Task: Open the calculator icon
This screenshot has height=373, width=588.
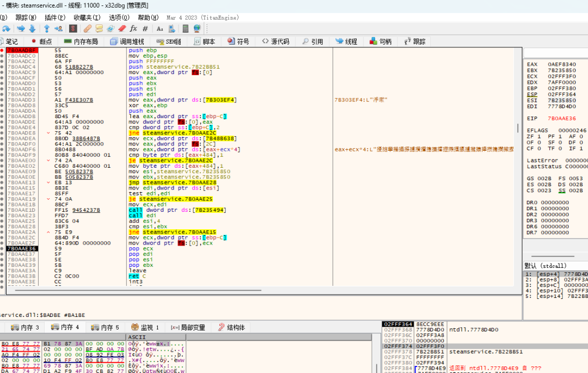Action: click(185, 28)
